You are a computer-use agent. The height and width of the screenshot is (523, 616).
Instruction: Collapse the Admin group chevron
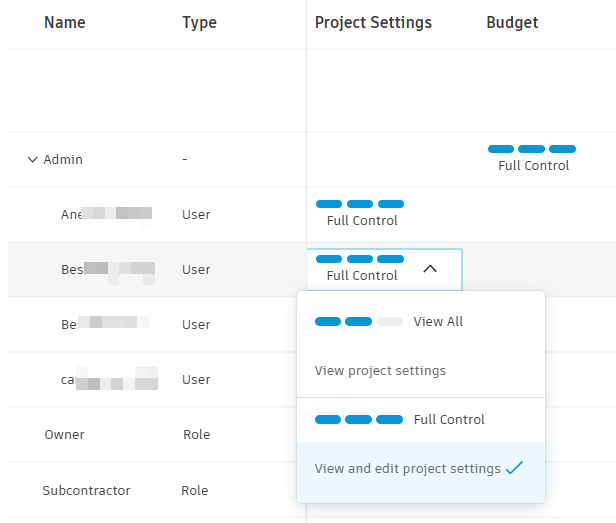(32, 159)
